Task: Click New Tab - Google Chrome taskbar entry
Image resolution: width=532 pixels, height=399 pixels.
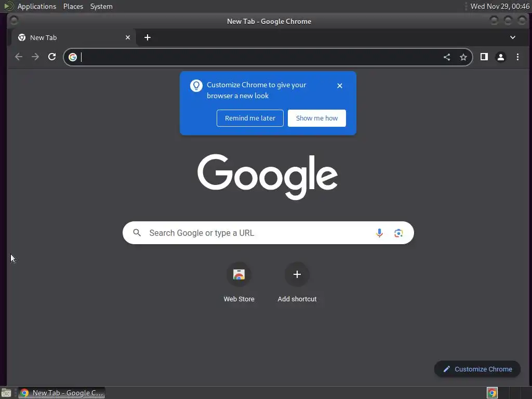Action: click(61, 393)
